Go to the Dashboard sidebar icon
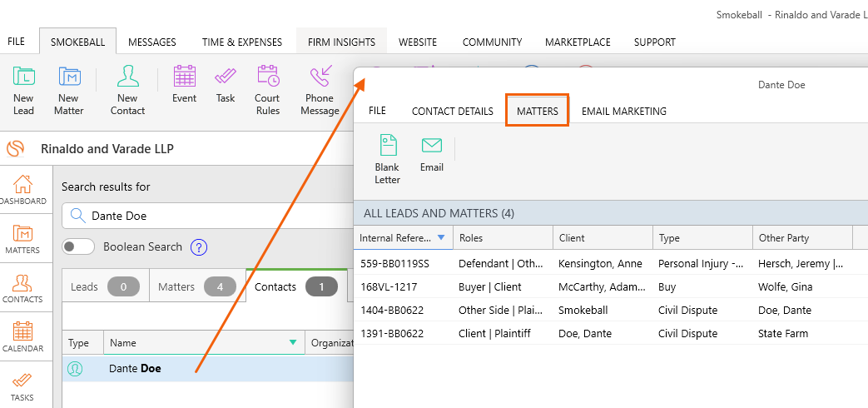The height and width of the screenshot is (408, 868). pos(23,190)
